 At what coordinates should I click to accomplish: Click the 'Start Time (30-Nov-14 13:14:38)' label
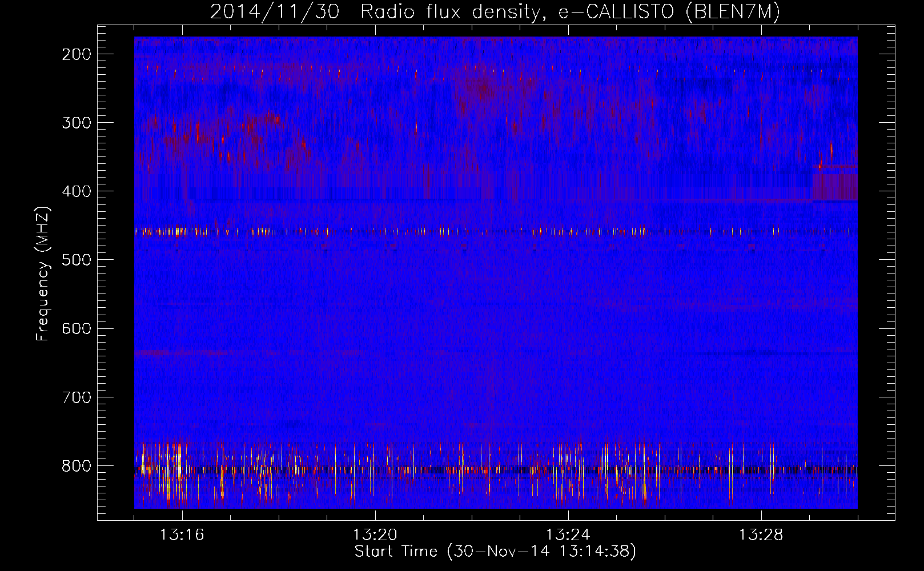pyautogui.click(x=495, y=552)
